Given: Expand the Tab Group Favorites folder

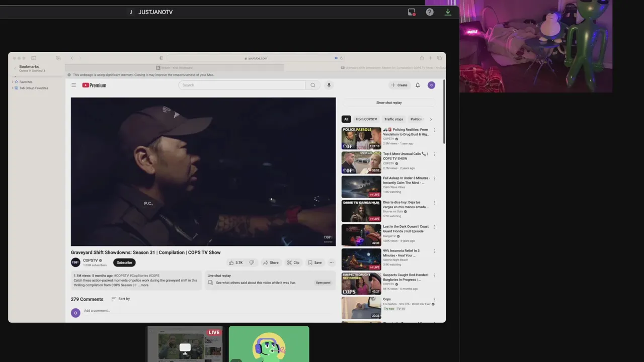Looking at the screenshot, I should (13, 88).
